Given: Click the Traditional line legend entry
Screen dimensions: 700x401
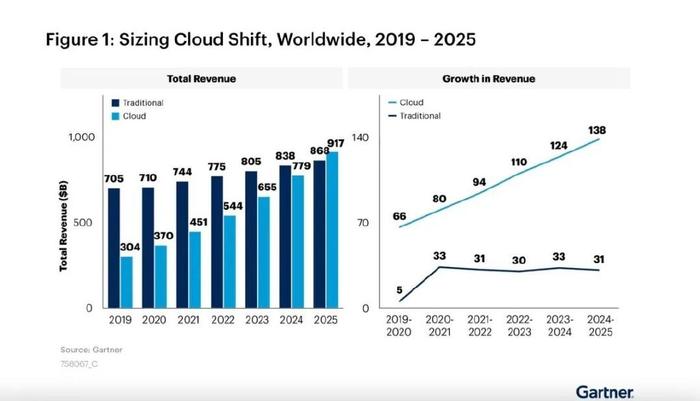Looking at the screenshot, I should pos(415,116).
